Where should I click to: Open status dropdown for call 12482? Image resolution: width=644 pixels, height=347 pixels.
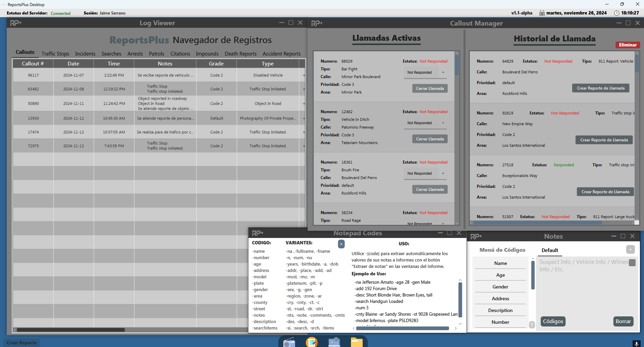tap(425, 123)
